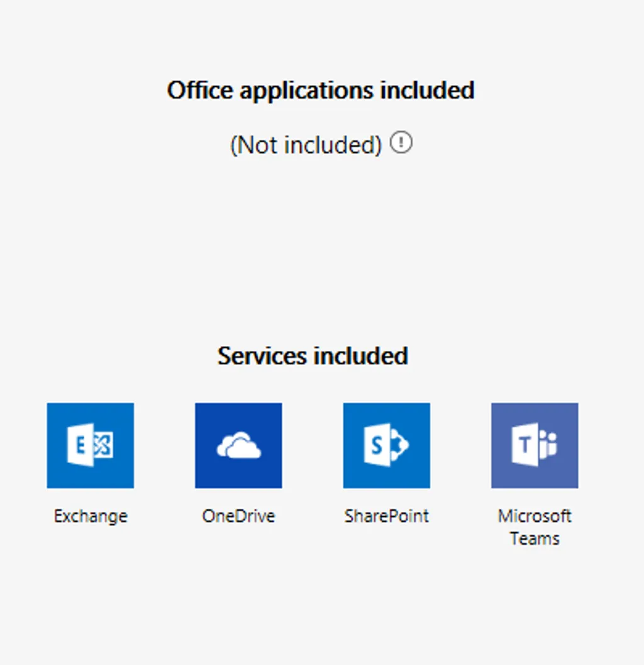The image size is (644, 665).
Task: Click the info icon beside Not included
Action: click(401, 142)
